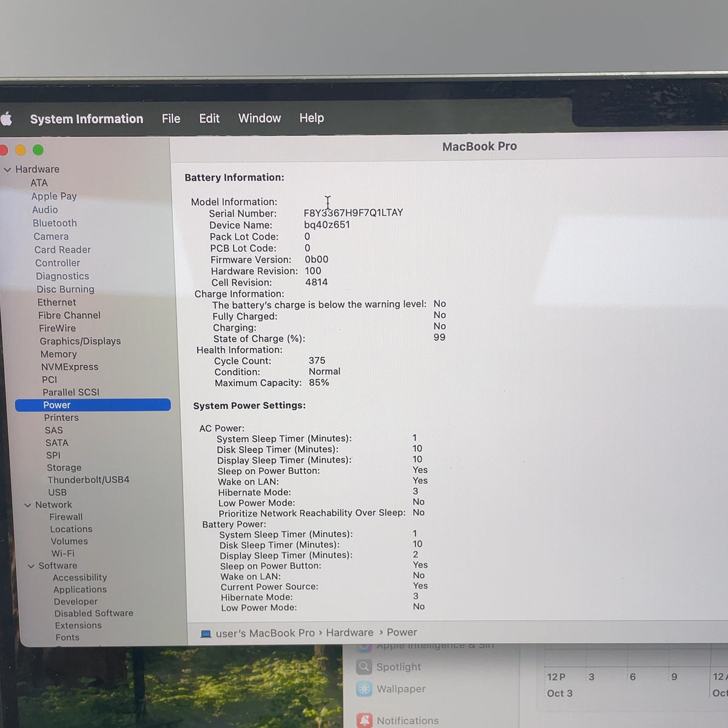Click the Wallpaper icon in settings sidebar
Image resolution: width=728 pixels, height=728 pixels.
(364, 689)
